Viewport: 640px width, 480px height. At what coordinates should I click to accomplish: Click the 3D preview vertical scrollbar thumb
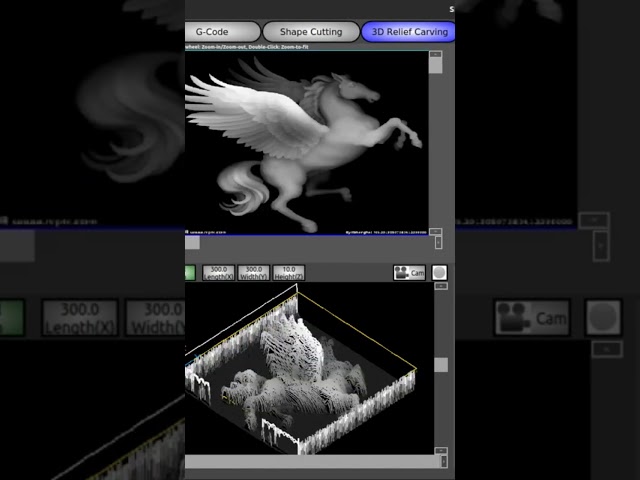tap(441, 365)
